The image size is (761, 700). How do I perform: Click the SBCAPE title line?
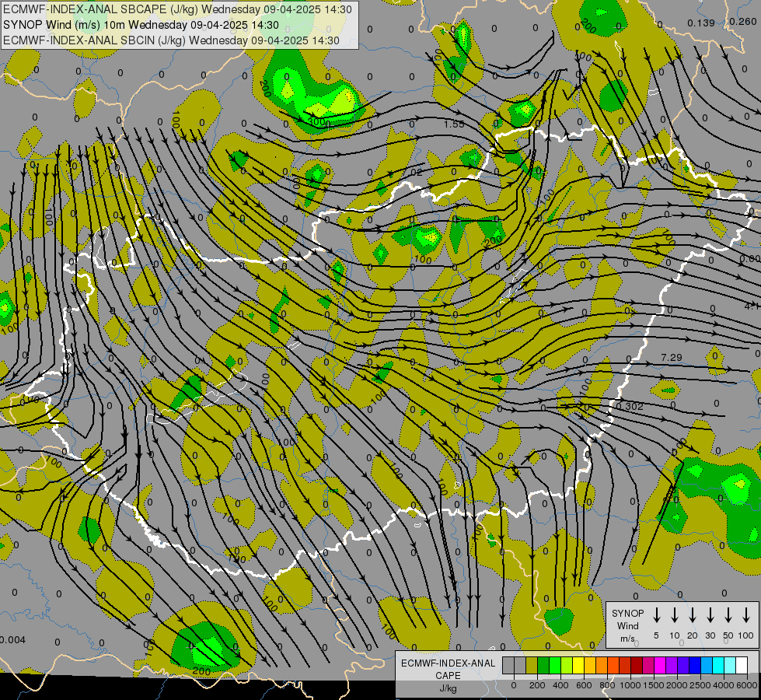coord(178,9)
